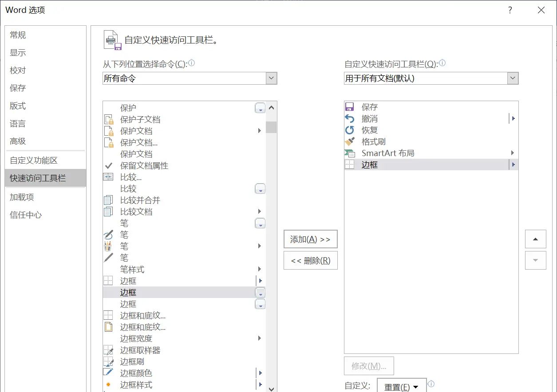Click the 边框样式 icon

click(108, 384)
